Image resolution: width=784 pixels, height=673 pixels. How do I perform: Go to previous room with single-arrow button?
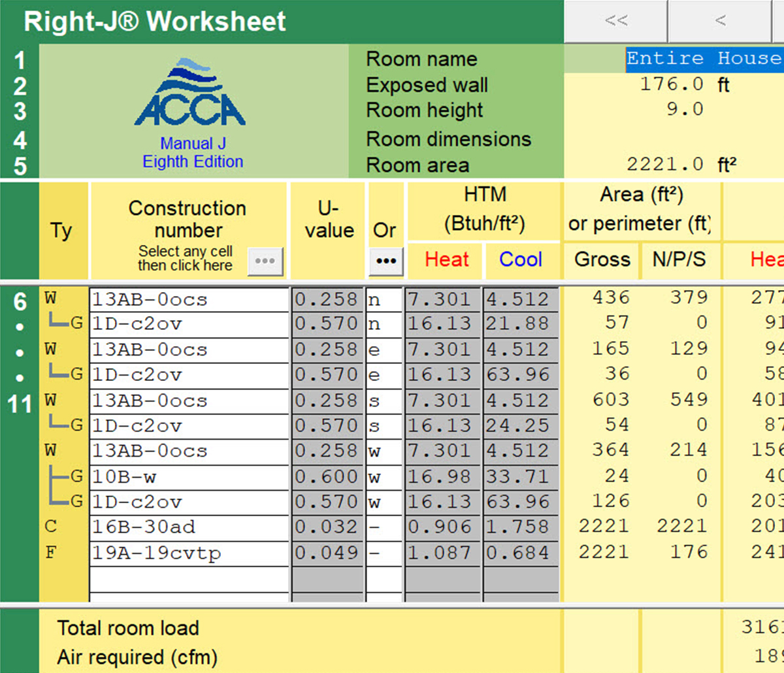point(719,21)
